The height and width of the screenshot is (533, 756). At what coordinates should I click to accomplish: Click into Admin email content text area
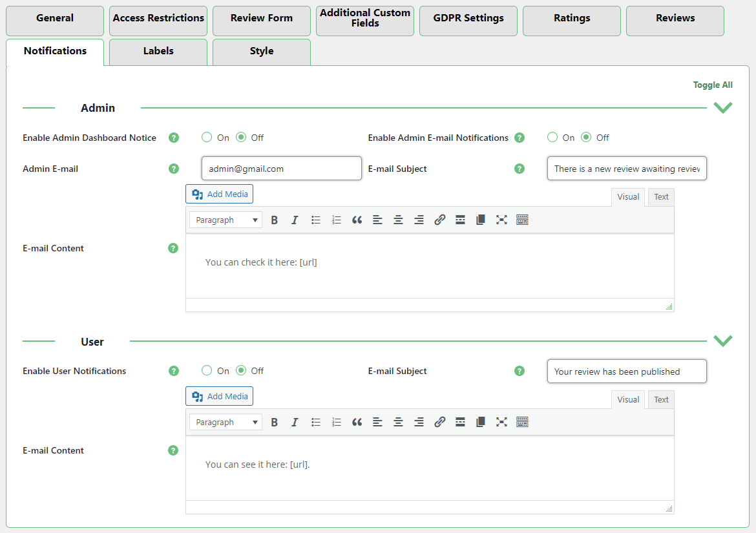pos(430,266)
